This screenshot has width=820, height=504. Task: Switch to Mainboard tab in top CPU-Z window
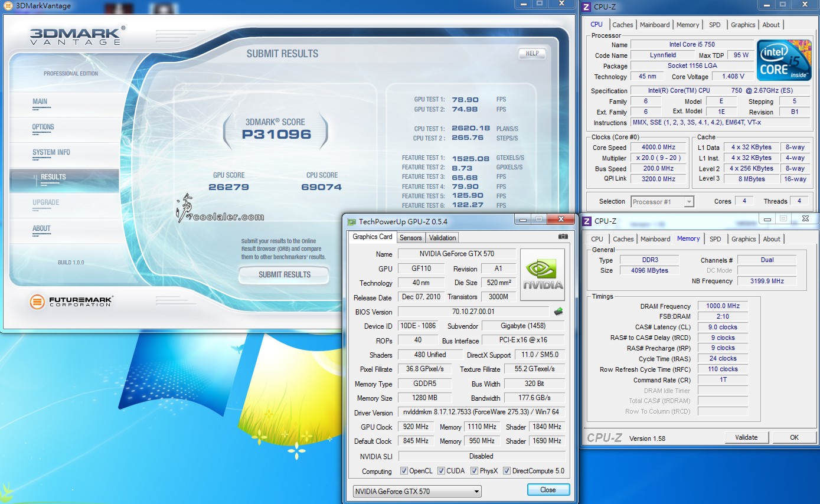[654, 25]
